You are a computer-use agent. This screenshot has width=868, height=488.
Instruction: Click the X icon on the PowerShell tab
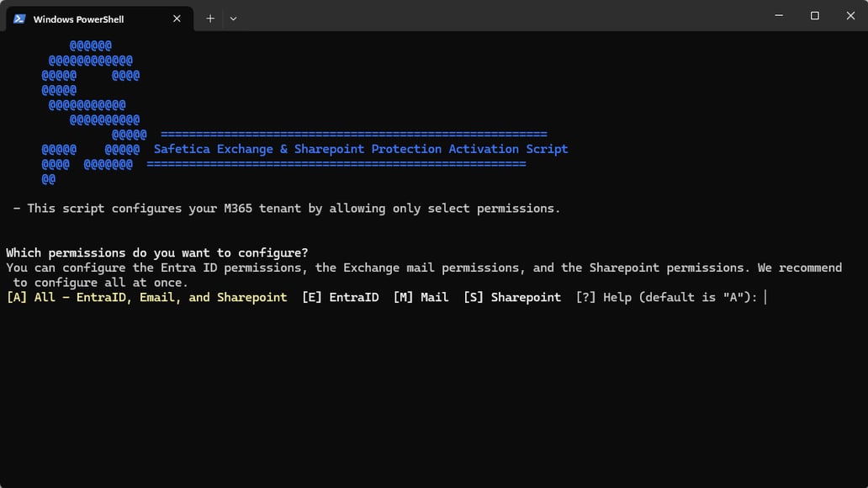pos(176,18)
